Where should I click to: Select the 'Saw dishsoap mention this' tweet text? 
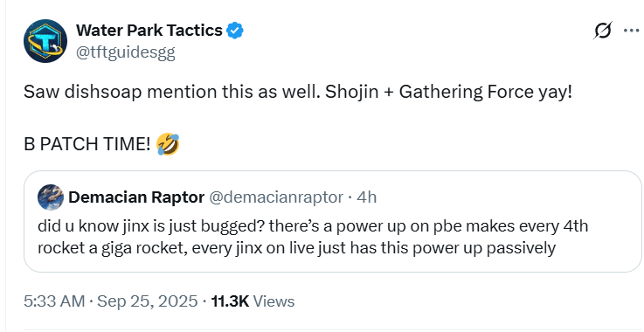[297, 92]
